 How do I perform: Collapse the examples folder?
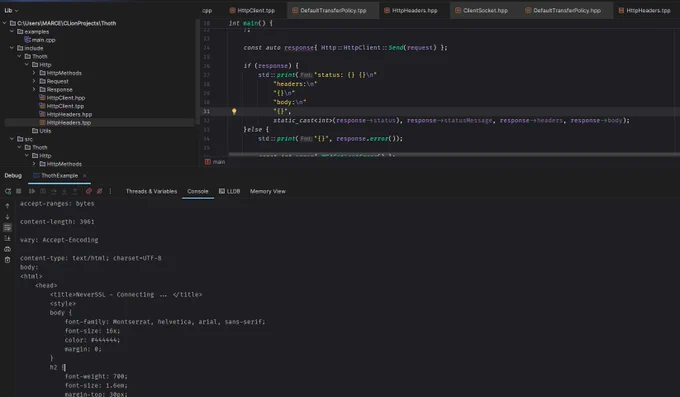point(12,32)
